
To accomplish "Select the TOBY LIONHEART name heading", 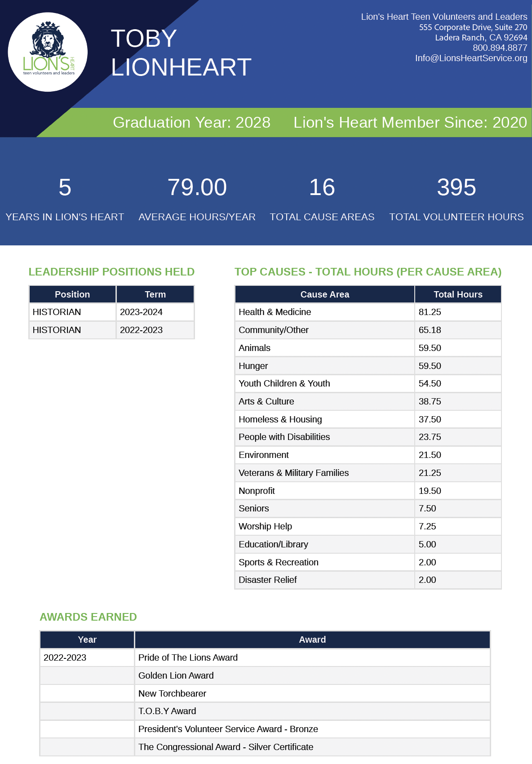I will coord(181,53).
